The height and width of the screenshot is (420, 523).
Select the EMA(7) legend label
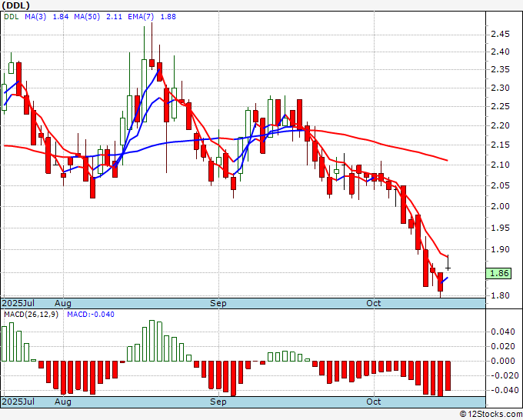tap(141, 17)
